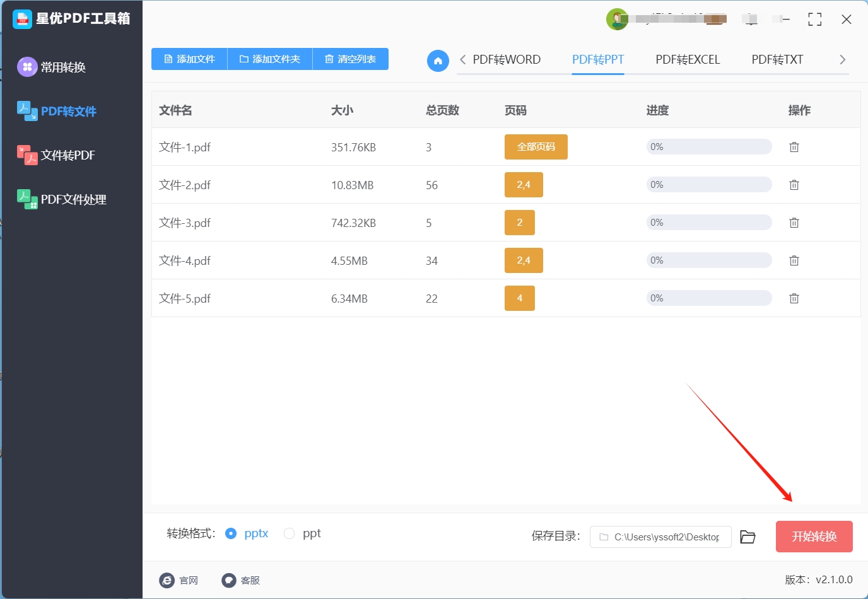The height and width of the screenshot is (599, 868).
Task: Start conversion with 开始转换 button
Action: (814, 537)
